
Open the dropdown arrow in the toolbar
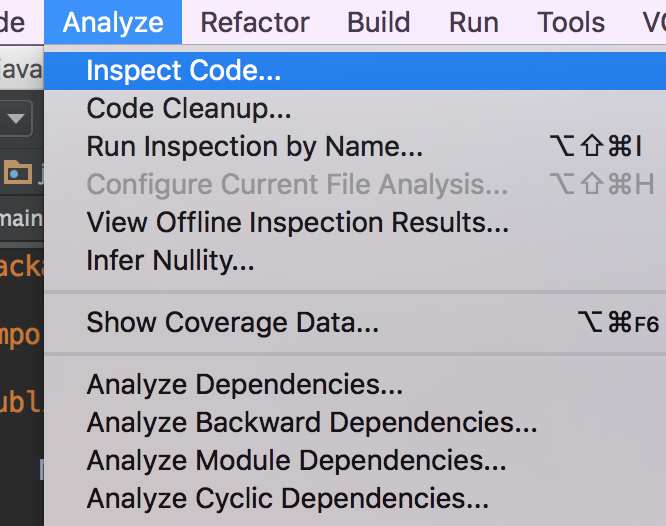[17, 119]
